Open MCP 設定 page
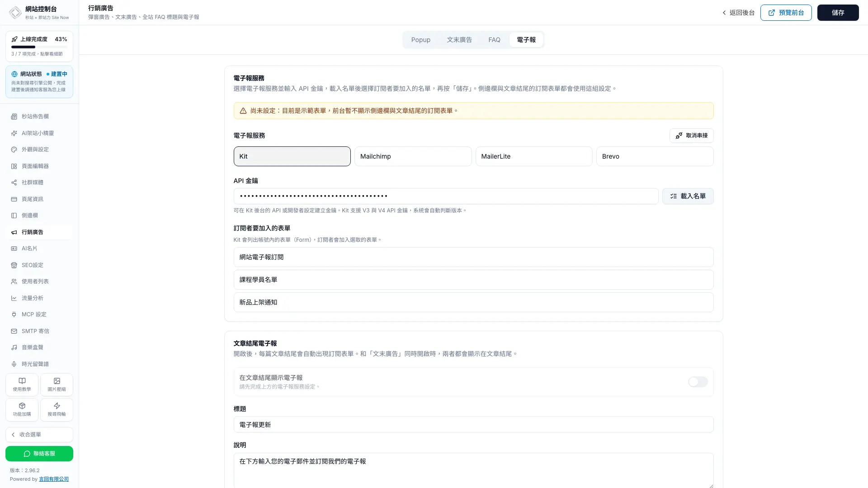Screen dimensions: 868x488 [39, 314]
